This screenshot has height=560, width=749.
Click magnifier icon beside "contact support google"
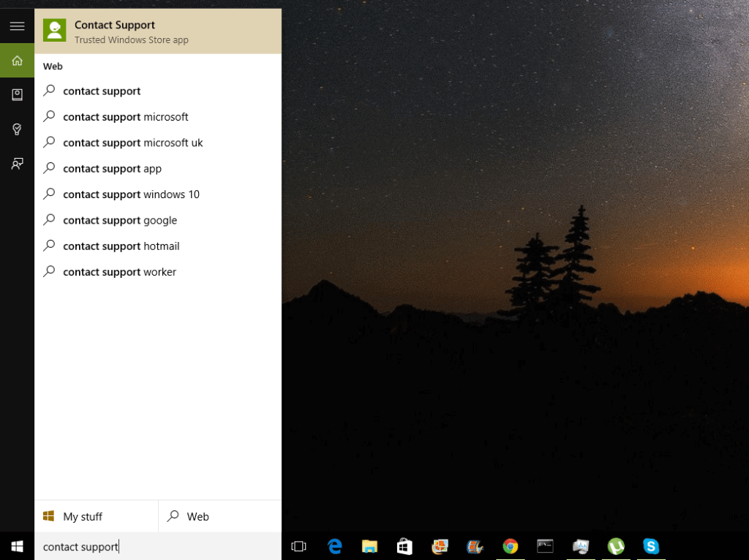coord(49,219)
